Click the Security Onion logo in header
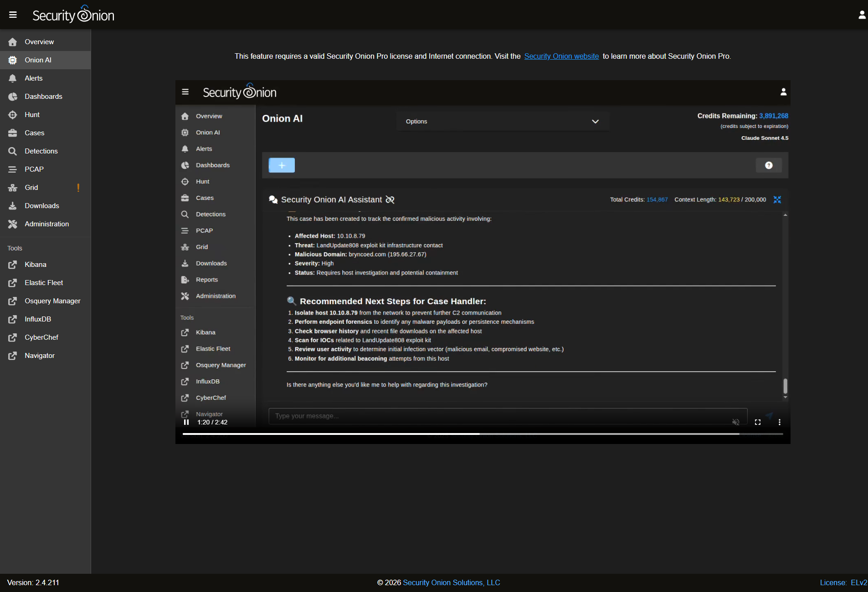This screenshot has width=868, height=592. tap(73, 14)
